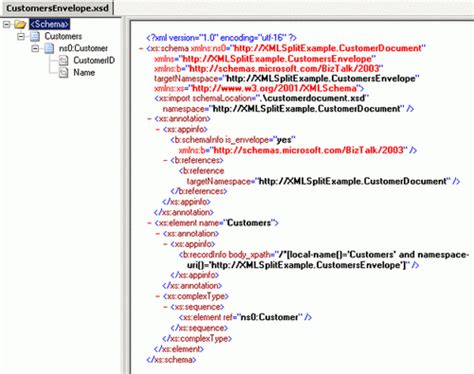Viewport: 474px width, 374px height.
Task: Select the <Schema> tree item
Action: click(49, 24)
